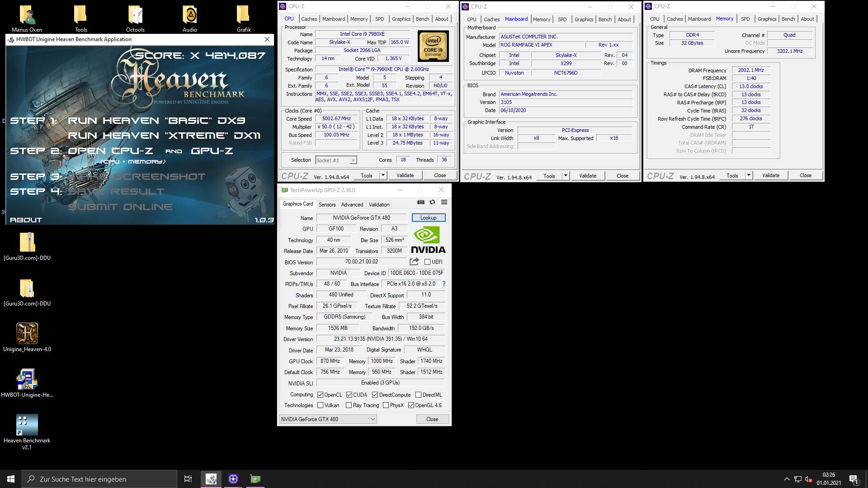Click the NVIDIA logo in GPU-Z
The height and width of the screenshot is (488, 868).
pyautogui.click(x=428, y=240)
